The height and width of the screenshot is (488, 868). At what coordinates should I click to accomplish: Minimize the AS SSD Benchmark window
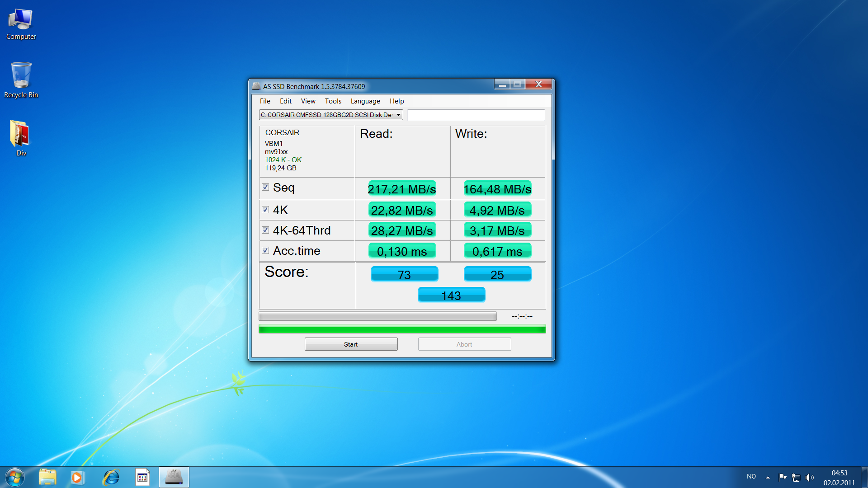502,84
